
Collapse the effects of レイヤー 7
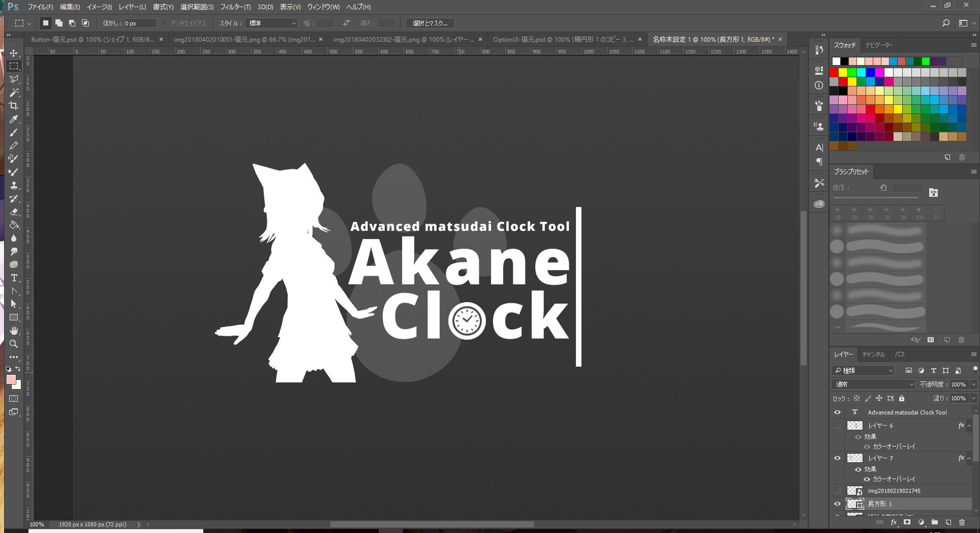pyautogui.click(x=969, y=458)
